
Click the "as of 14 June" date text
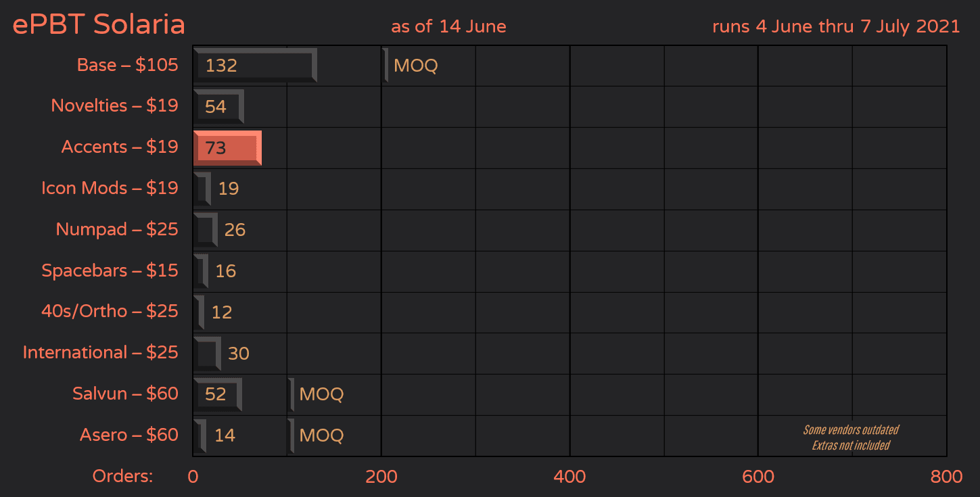[448, 27]
